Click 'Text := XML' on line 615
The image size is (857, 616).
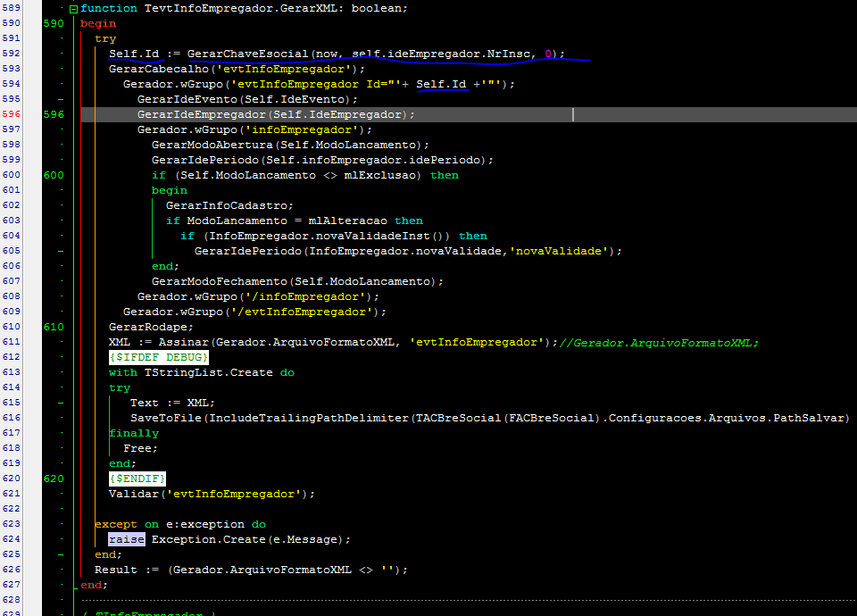(x=170, y=403)
